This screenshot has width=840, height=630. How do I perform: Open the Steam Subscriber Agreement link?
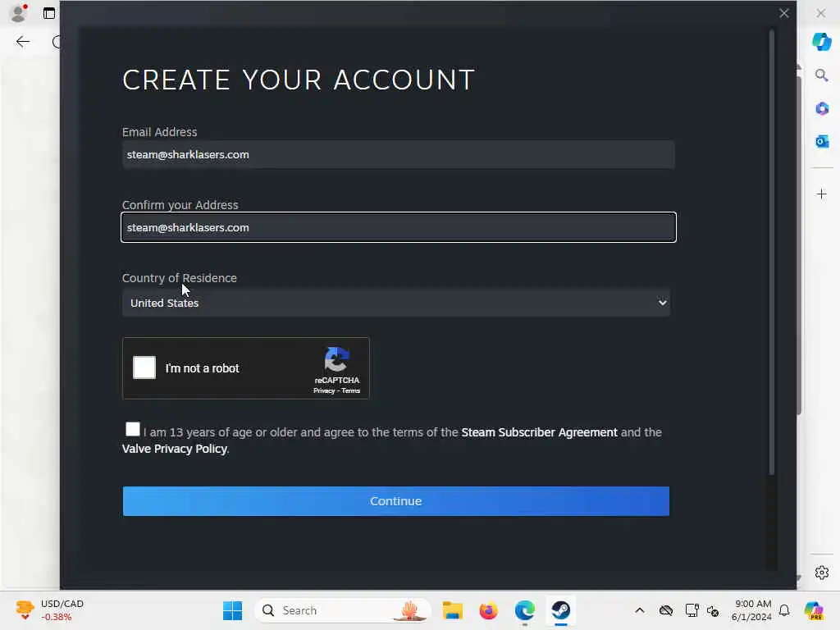539,432
